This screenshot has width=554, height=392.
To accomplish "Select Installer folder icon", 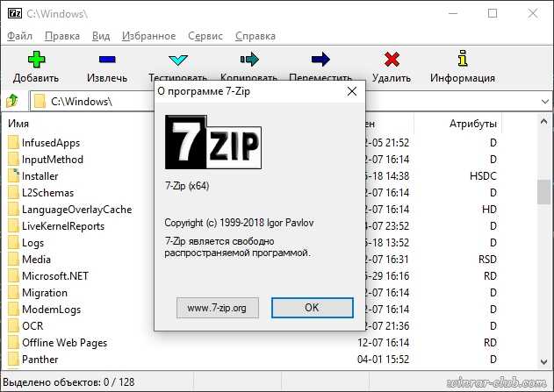I will tap(13, 175).
